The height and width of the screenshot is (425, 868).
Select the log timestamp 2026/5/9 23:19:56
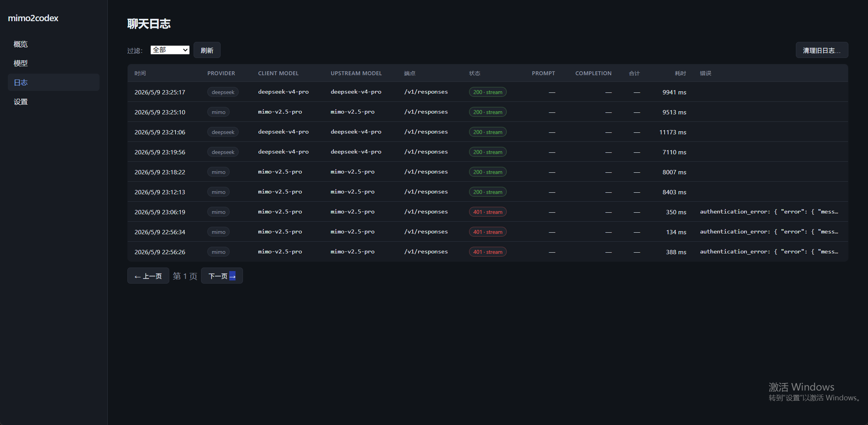(x=160, y=152)
